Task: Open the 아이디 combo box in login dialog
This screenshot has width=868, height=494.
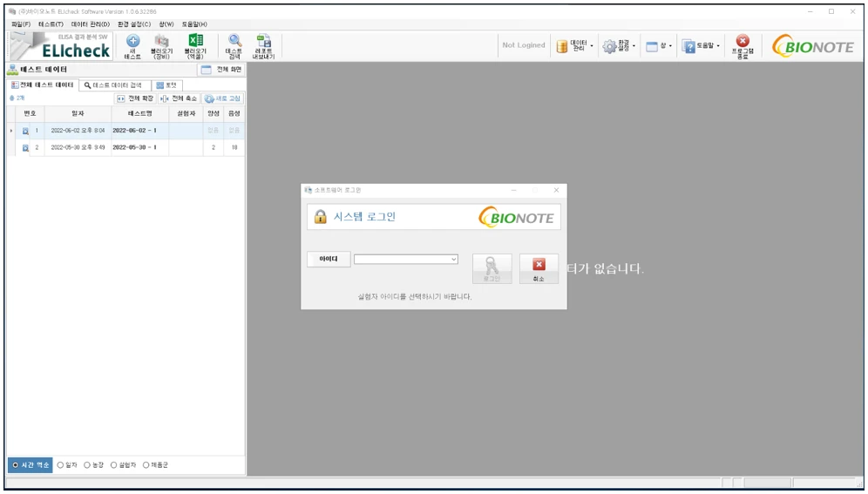Action: click(x=406, y=259)
